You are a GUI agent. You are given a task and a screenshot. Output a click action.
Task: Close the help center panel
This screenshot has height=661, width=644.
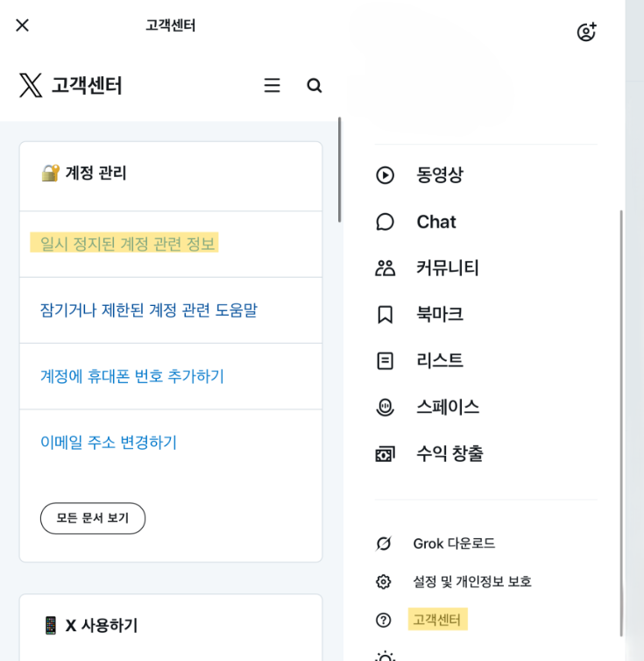pyautogui.click(x=22, y=25)
